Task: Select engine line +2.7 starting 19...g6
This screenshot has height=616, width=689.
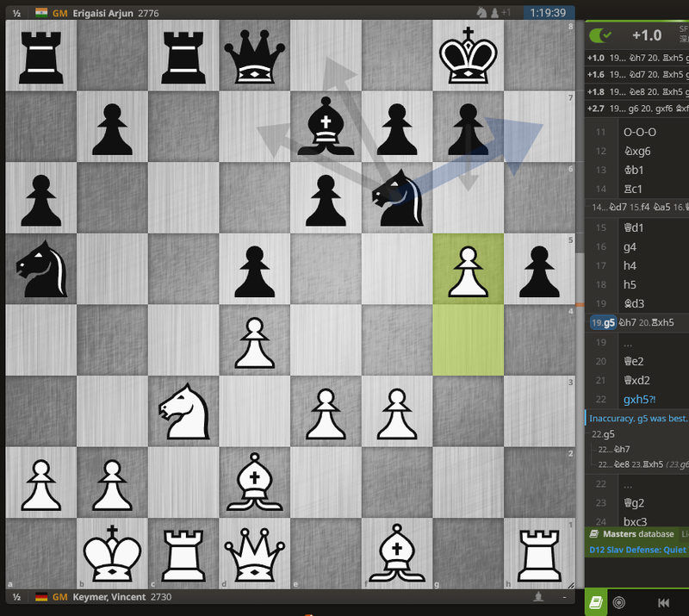Action: (x=637, y=109)
